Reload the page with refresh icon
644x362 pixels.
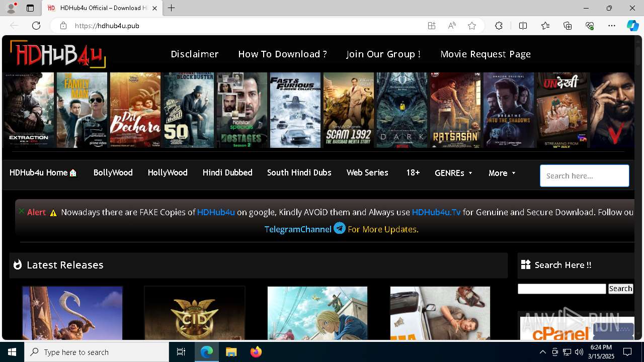point(36,26)
